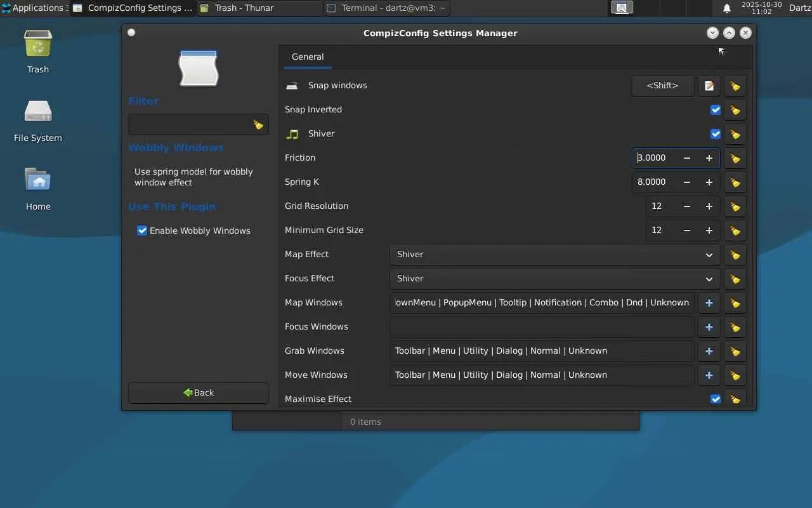Add a Map Windows match with plus icon

709,303
